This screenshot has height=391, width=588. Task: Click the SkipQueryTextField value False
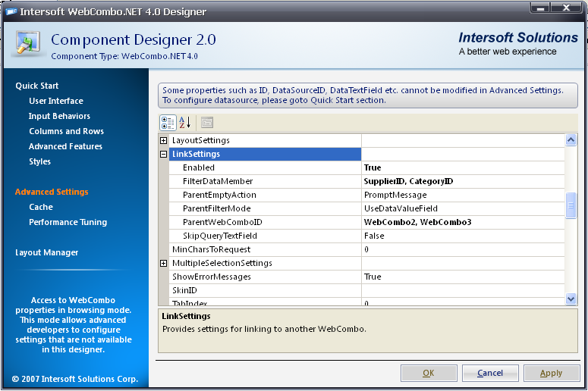tap(374, 236)
